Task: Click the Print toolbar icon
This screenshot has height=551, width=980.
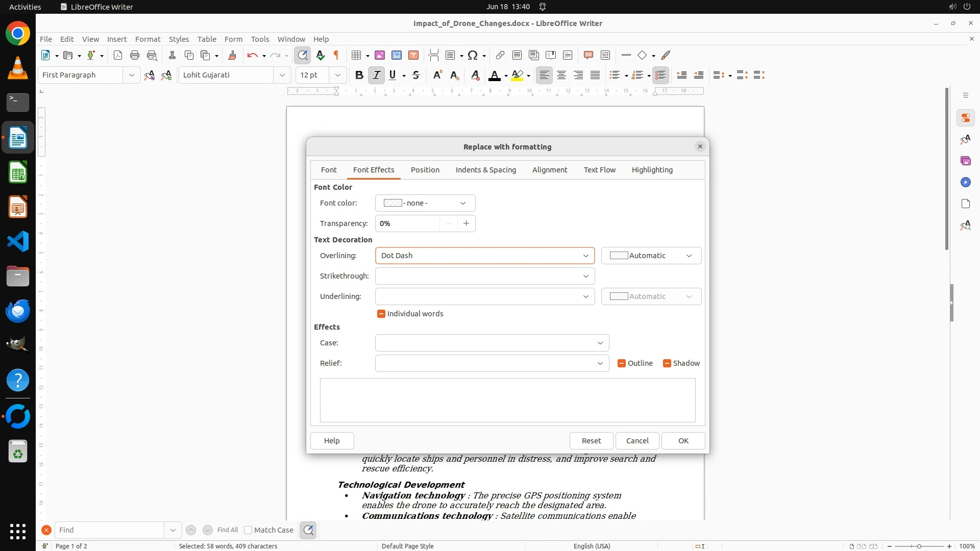Action: (x=135, y=55)
